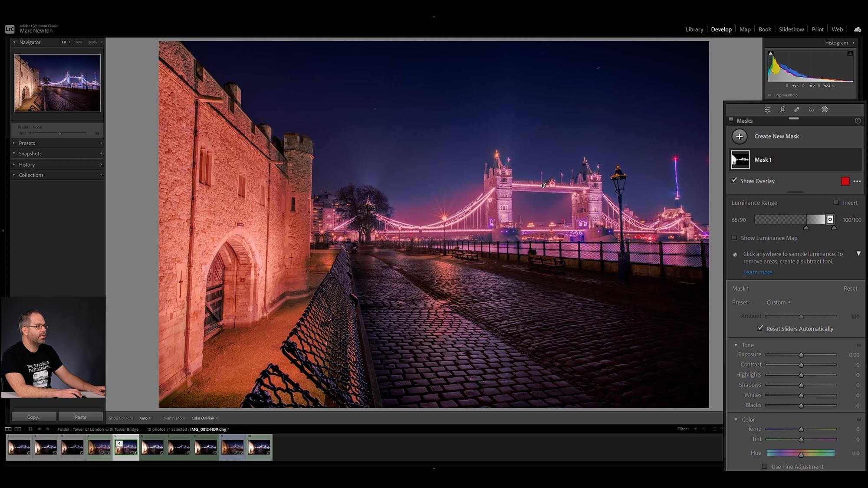Image resolution: width=868 pixels, height=488 pixels.
Task: Toggle the Show Overlay checkbox
Action: click(x=734, y=180)
